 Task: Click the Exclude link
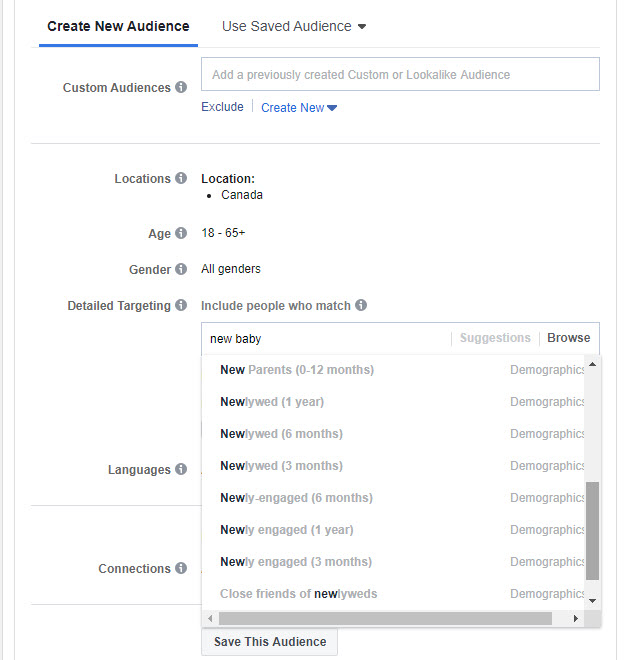tap(222, 107)
